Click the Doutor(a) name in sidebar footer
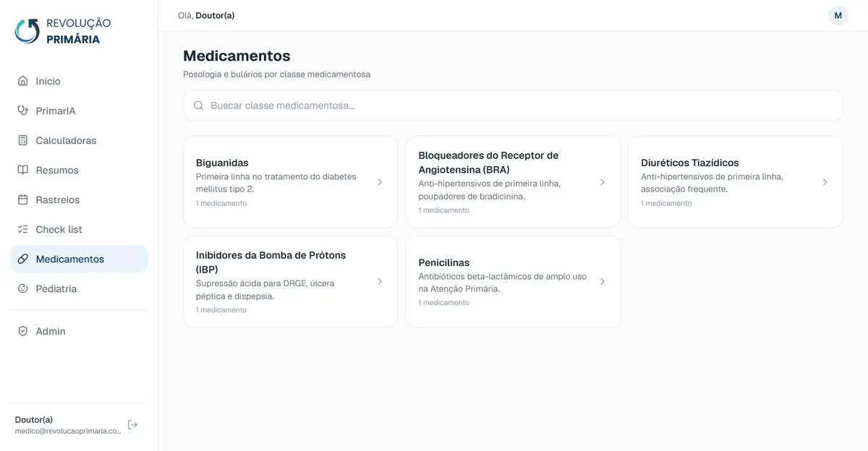868x451 pixels. pos(34,419)
